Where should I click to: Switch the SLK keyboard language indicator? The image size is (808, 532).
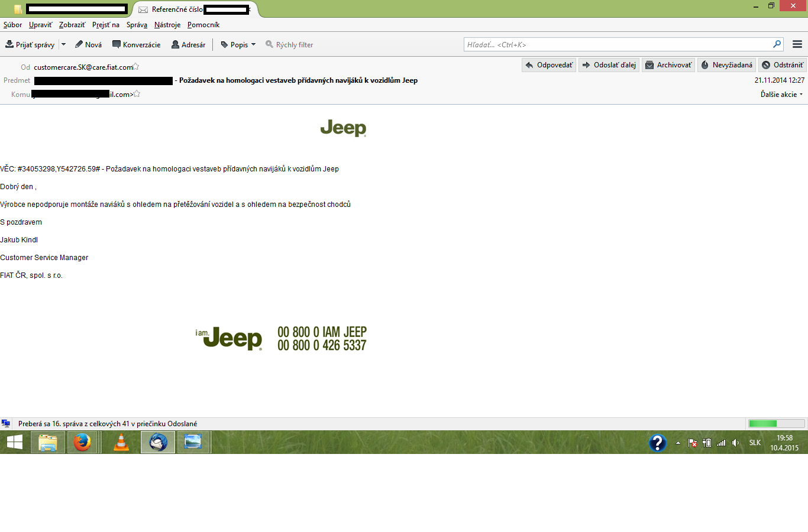pos(755,443)
